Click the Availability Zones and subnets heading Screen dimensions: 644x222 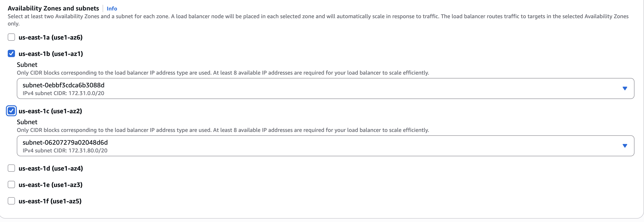point(53,8)
